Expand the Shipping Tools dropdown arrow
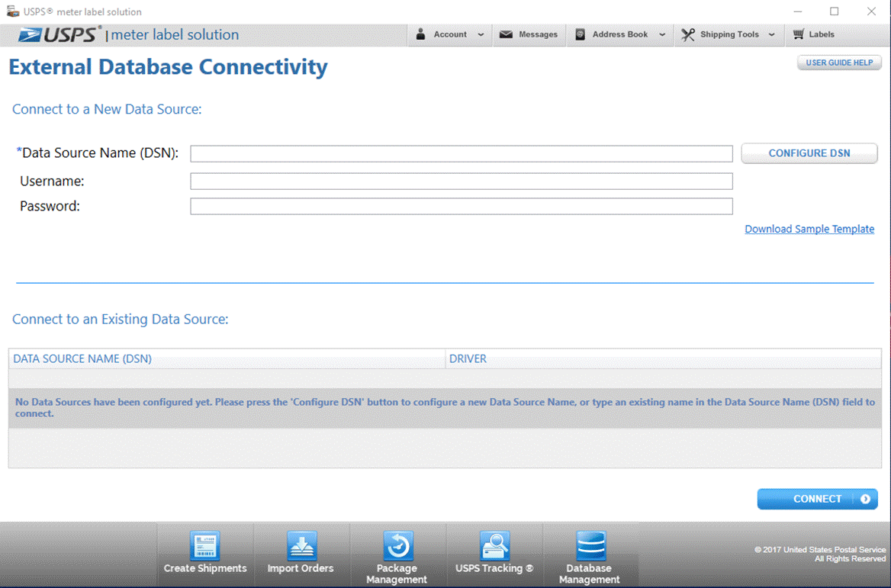Screen dimensions: 891x588 click(x=772, y=34)
